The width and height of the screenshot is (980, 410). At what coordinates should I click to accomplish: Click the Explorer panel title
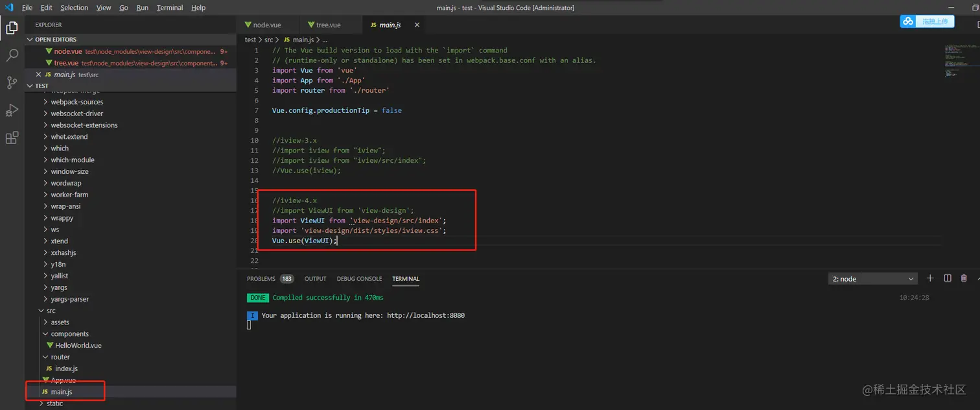pos(49,25)
